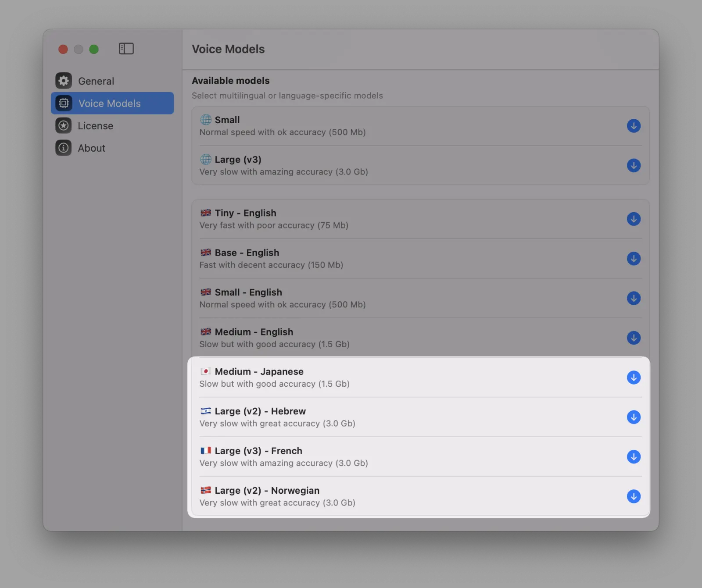702x588 pixels.
Task: Select the 'Medium - Japanese' title
Action: pyautogui.click(x=259, y=371)
